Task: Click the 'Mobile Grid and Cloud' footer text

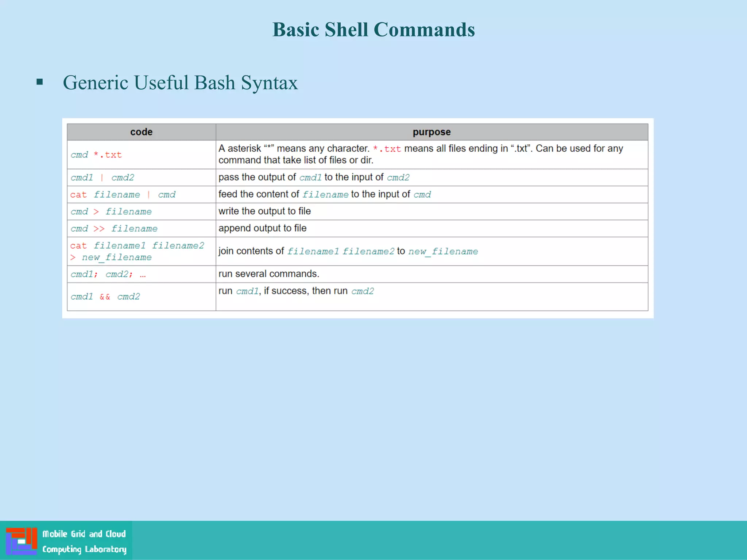Action: 84,534
